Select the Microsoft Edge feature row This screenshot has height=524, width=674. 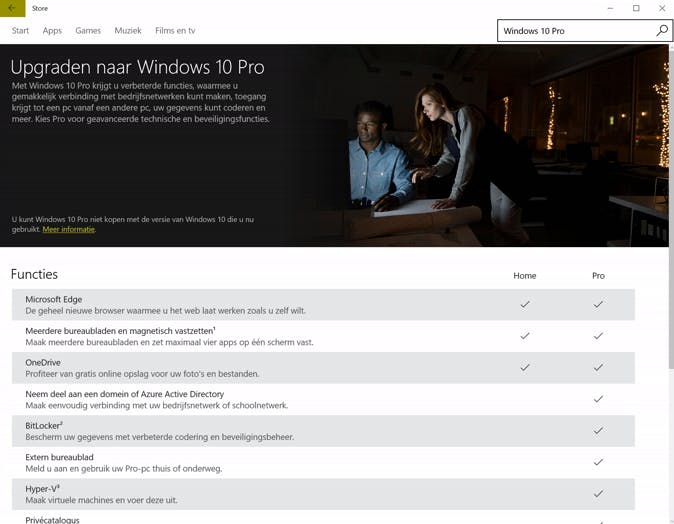click(x=250, y=305)
